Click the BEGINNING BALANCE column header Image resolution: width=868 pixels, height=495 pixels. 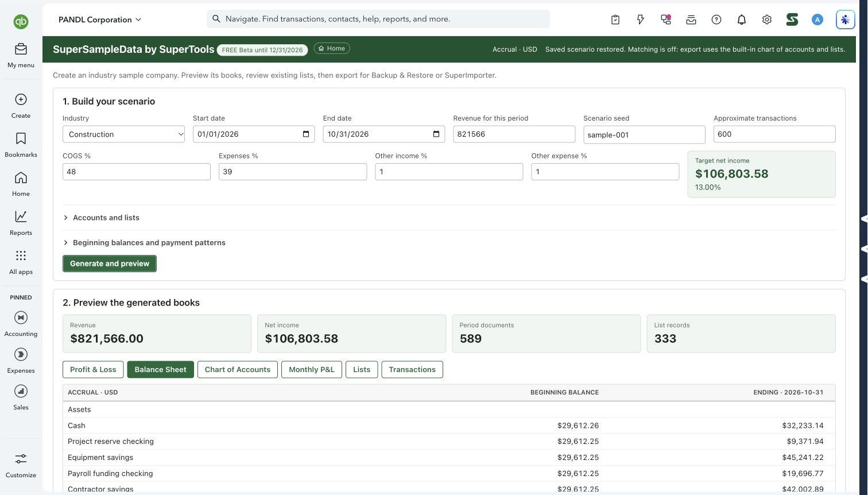564,392
